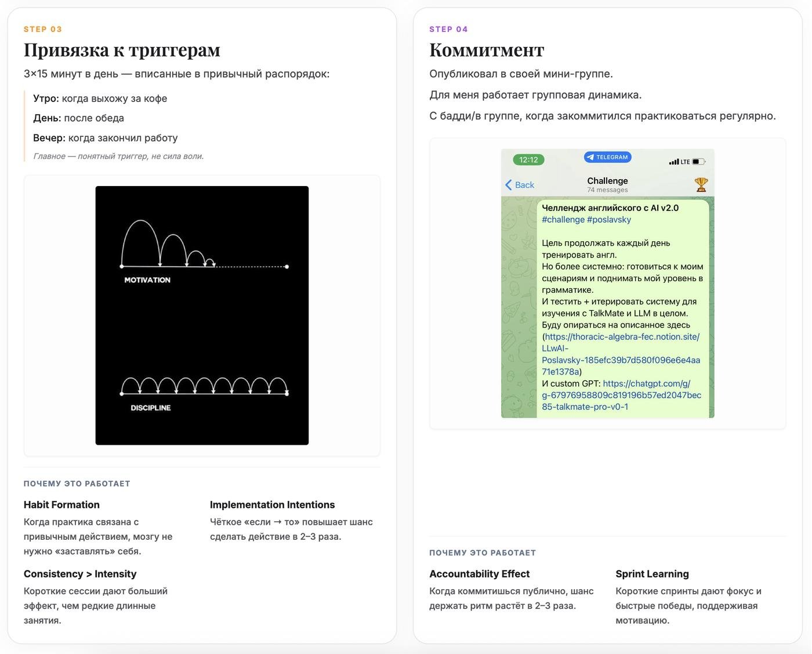Open the #poslavsky hashtag link
The height and width of the screenshot is (654, 812).
tap(610, 220)
